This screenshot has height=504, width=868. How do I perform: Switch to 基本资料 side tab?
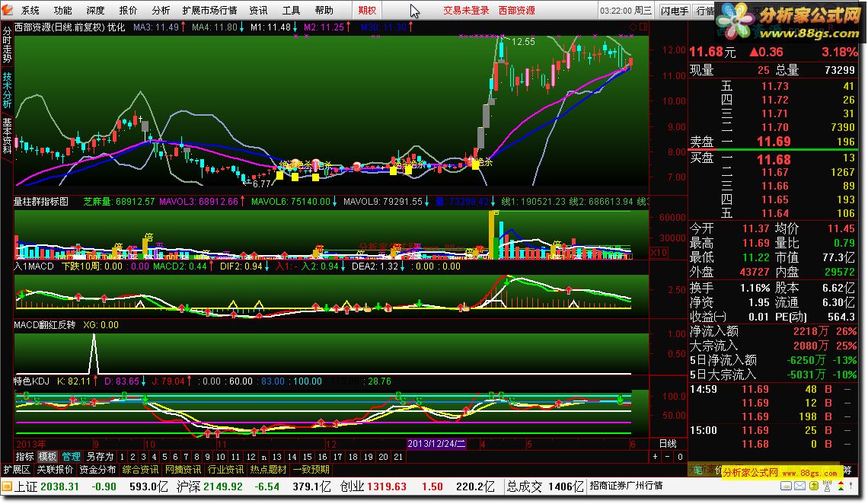(7, 135)
